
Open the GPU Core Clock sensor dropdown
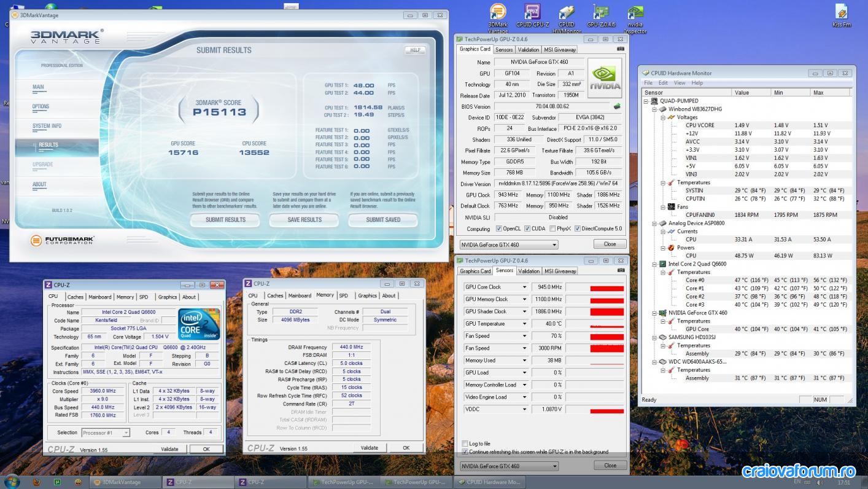[524, 287]
